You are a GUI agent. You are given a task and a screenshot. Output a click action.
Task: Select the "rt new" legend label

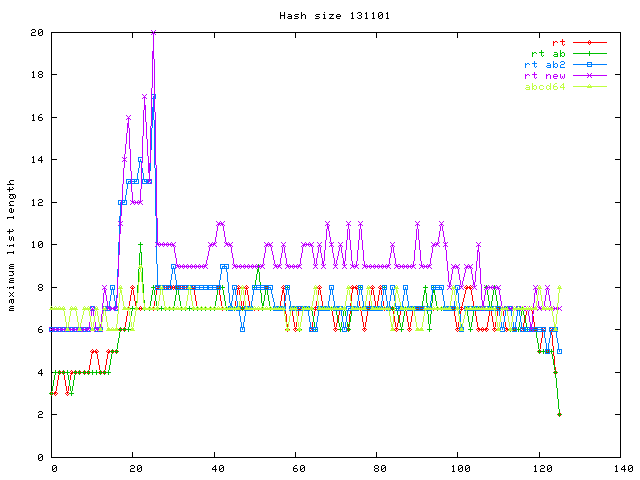tap(545, 76)
